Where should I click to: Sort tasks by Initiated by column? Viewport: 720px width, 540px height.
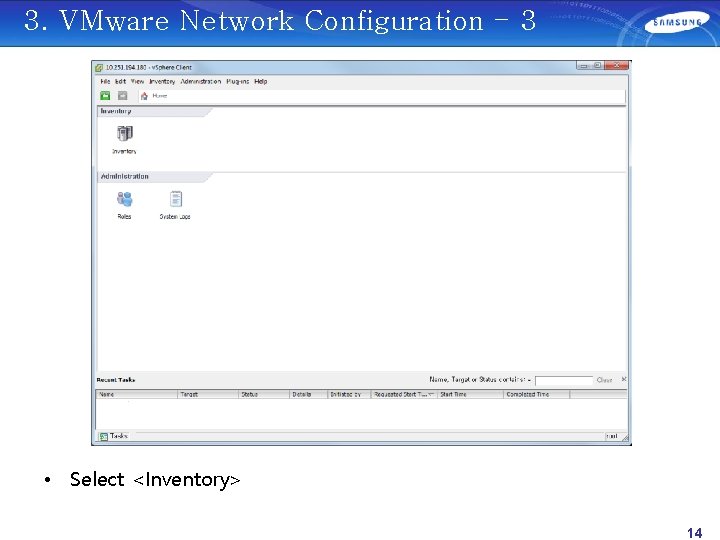click(349, 394)
